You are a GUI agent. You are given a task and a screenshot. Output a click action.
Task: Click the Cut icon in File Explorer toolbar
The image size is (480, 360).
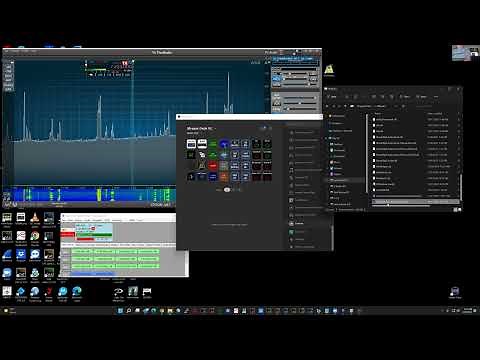pyautogui.click(x=347, y=97)
